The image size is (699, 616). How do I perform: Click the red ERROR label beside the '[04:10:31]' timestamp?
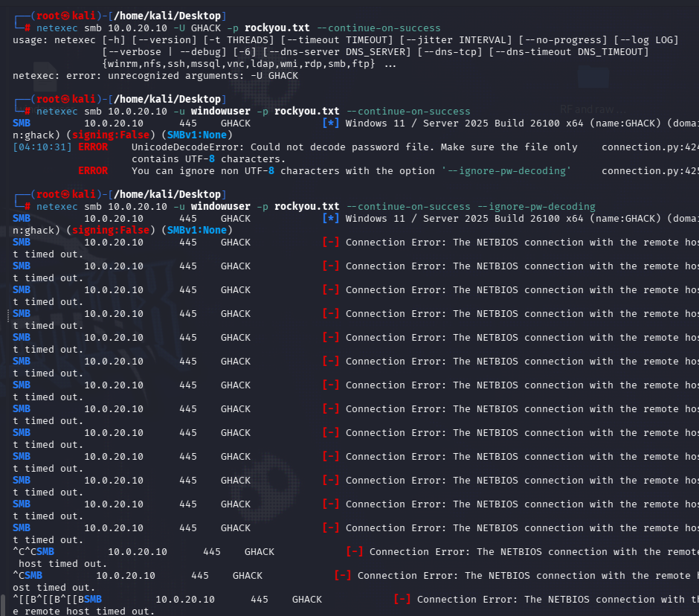tap(93, 147)
